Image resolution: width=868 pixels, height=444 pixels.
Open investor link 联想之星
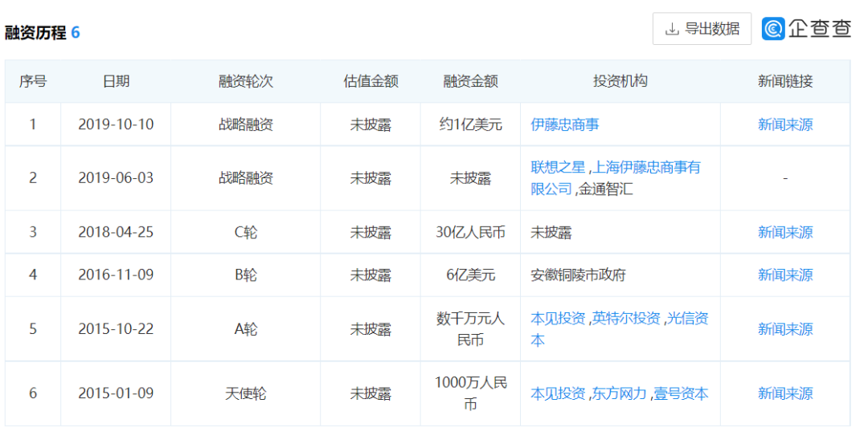[x=558, y=167]
